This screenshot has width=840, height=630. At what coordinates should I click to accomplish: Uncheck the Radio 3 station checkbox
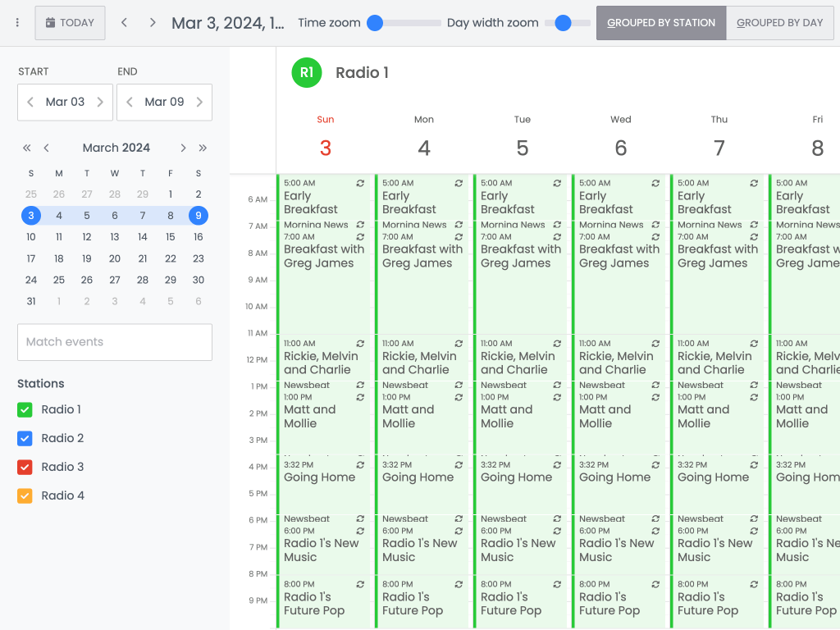(25, 467)
